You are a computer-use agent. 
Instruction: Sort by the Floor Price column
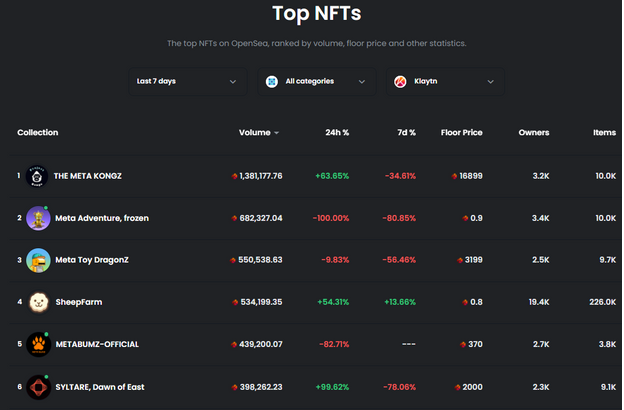point(461,132)
